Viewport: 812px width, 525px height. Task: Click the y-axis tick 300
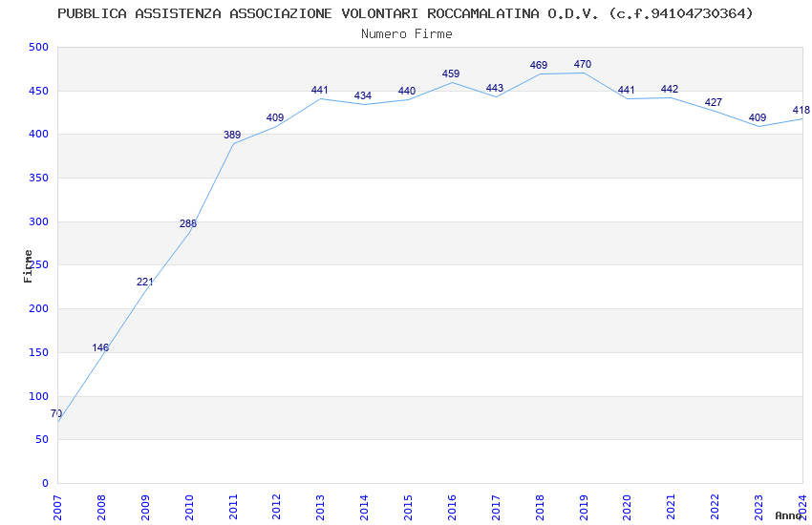[38, 221]
